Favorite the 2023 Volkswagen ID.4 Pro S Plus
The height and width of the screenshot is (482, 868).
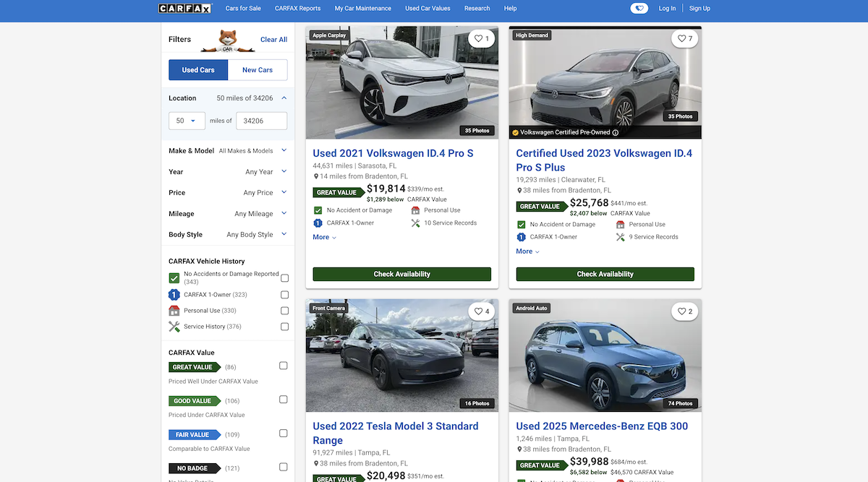point(685,39)
